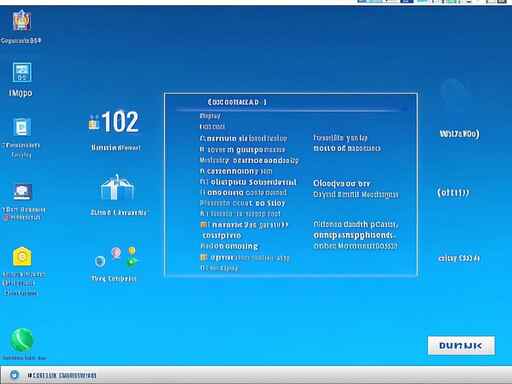Open the document page desktop icon
512x384 pixels.
point(22,127)
